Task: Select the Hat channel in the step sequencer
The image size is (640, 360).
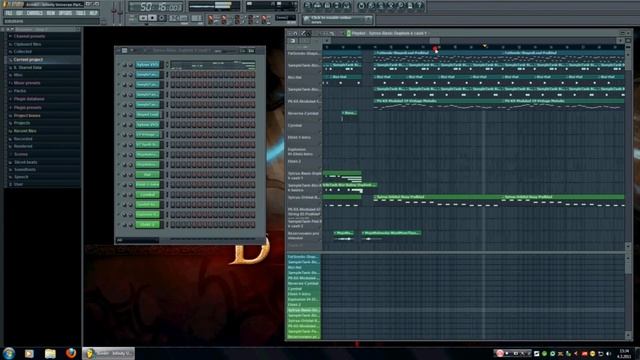Action: pyautogui.click(x=148, y=175)
